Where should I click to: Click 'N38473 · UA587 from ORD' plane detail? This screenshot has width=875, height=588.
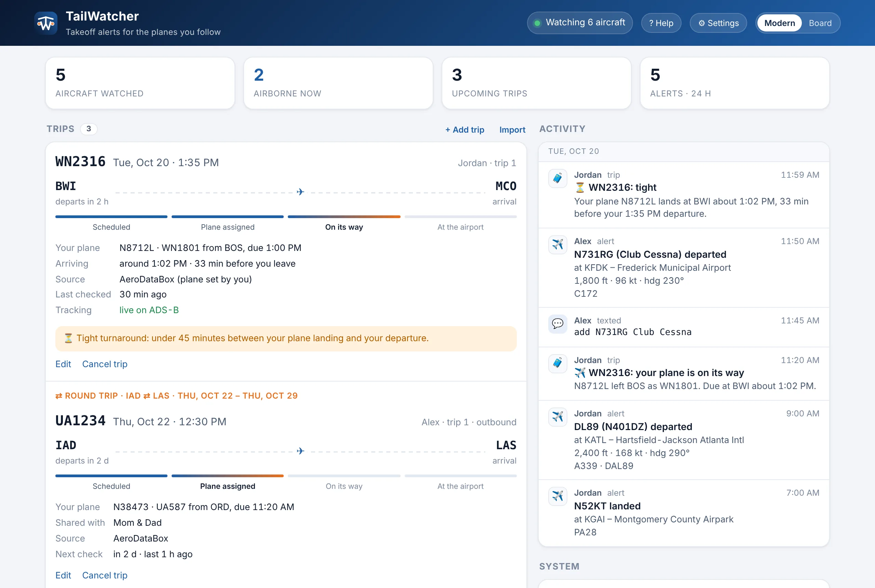[204, 507]
